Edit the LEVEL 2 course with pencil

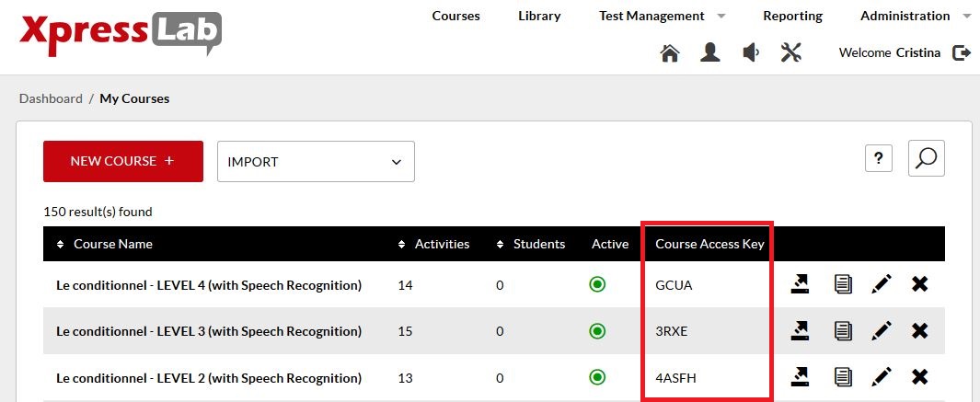tap(882, 377)
